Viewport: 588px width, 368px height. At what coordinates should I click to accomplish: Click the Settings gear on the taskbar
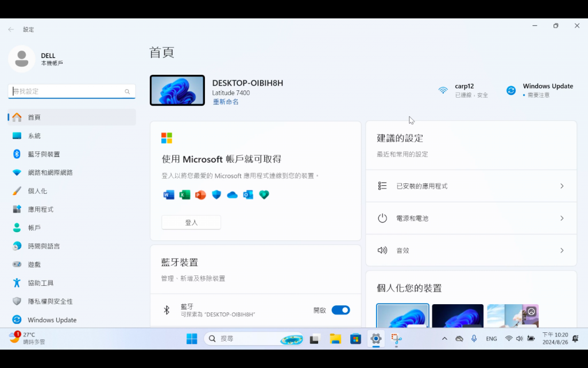point(376,339)
